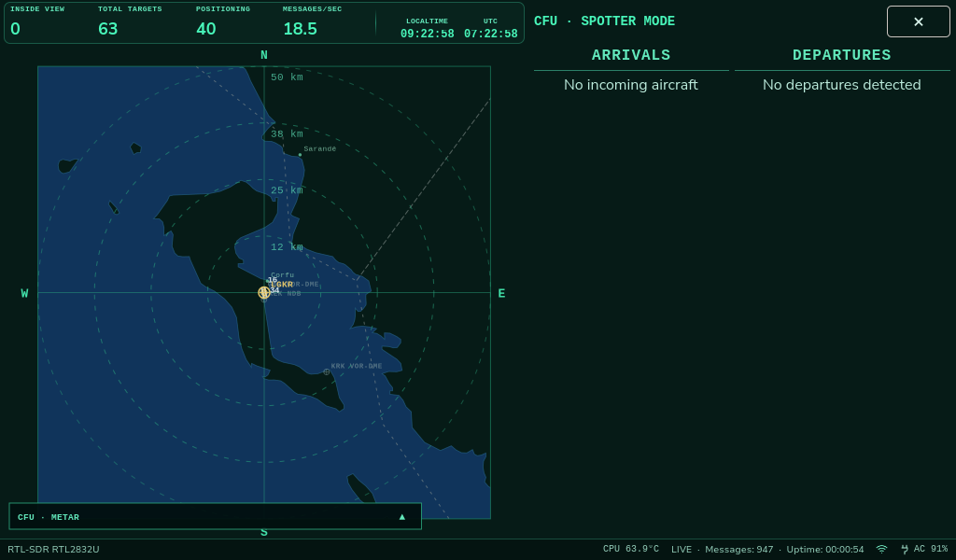Click 'No departures detected' message
956x560 pixels.
(x=841, y=85)
